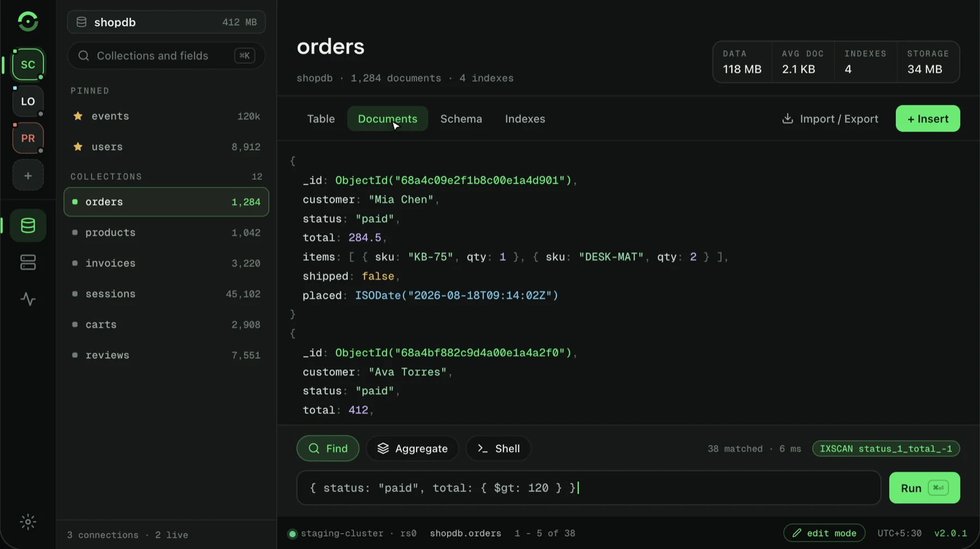Click the UTC+5:30 timezone label
This screenshot has height=549, width=980.
(x=899, y=533)
